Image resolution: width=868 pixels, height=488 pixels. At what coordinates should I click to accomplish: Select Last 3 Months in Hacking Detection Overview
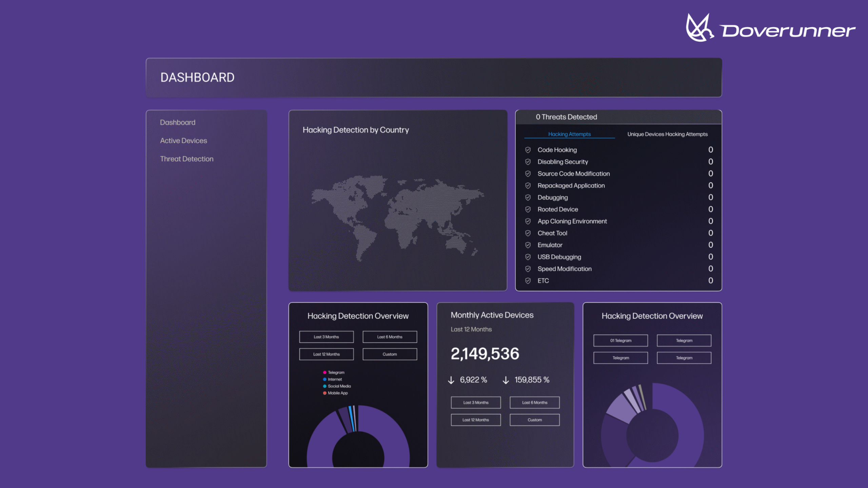coord(326,337)
